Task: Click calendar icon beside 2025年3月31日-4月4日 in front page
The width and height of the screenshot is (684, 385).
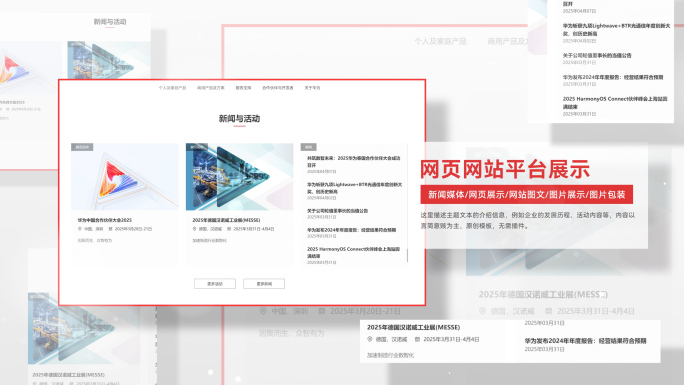Action: click(x=229, y=229)
